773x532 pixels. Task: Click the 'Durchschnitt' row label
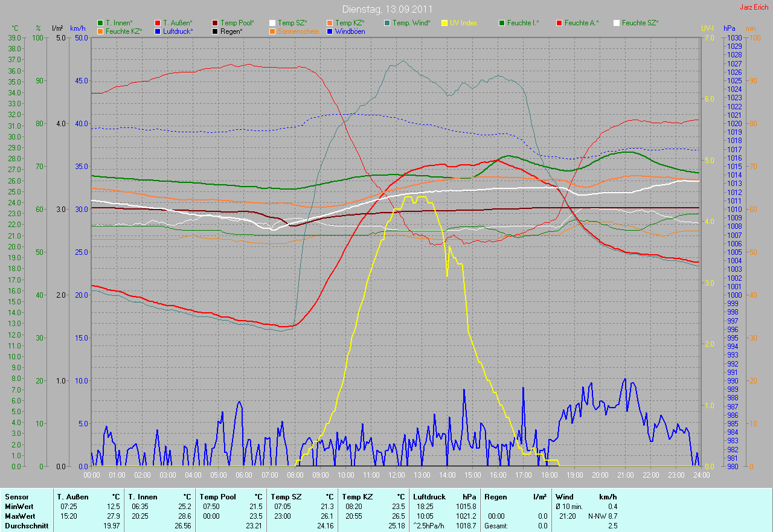27,526
